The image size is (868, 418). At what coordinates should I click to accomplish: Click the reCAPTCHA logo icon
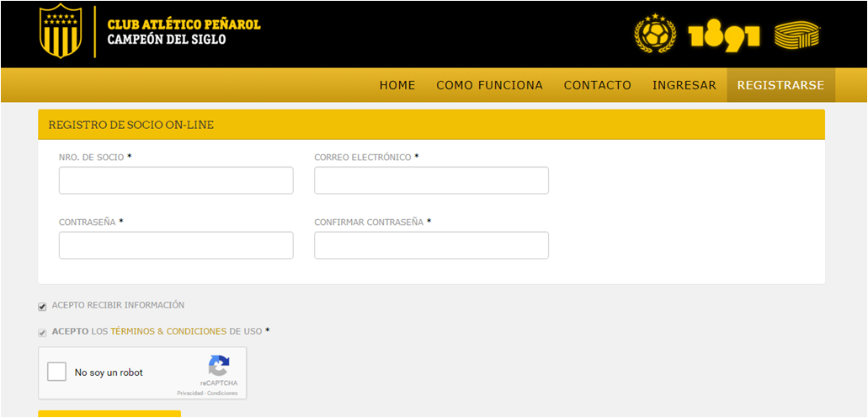click(219, 366)
